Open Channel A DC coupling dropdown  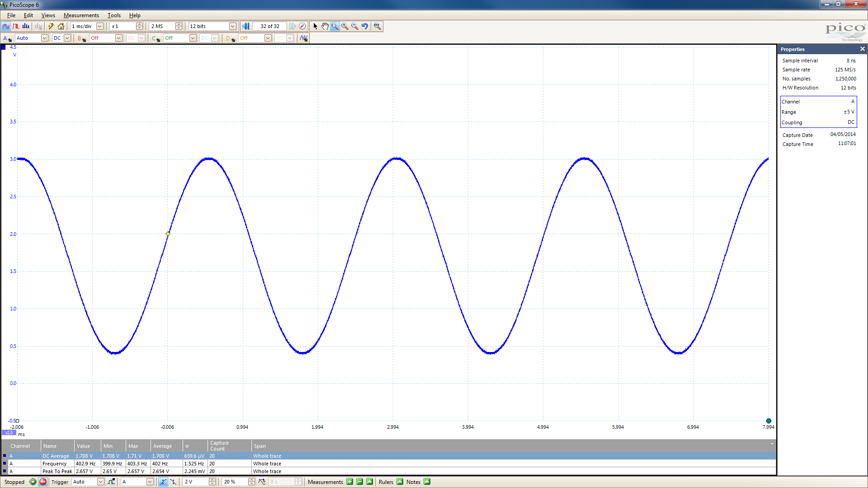67,38
